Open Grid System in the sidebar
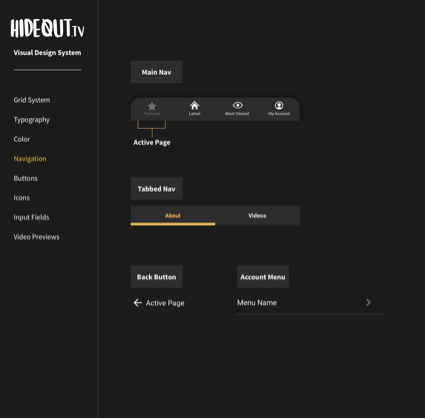The image size is (425, 419). [32, 100]
